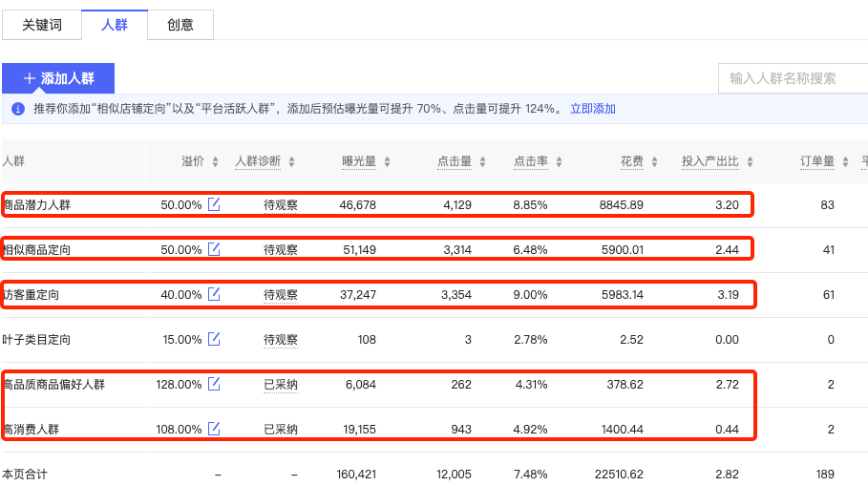Image resolution: width=868 pixels, height=486 pixels.
Task: Edit 溢价 for 高消费人群 row
Action: pos(214,429)
